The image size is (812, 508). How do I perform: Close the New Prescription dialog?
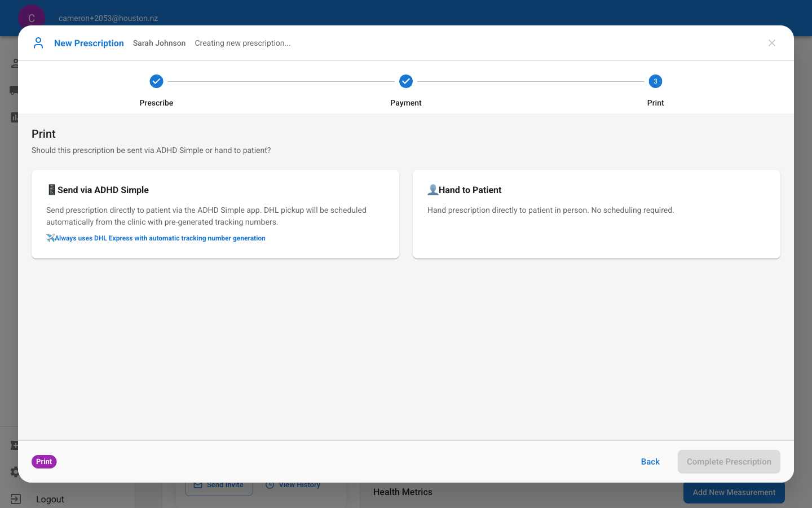772,43
